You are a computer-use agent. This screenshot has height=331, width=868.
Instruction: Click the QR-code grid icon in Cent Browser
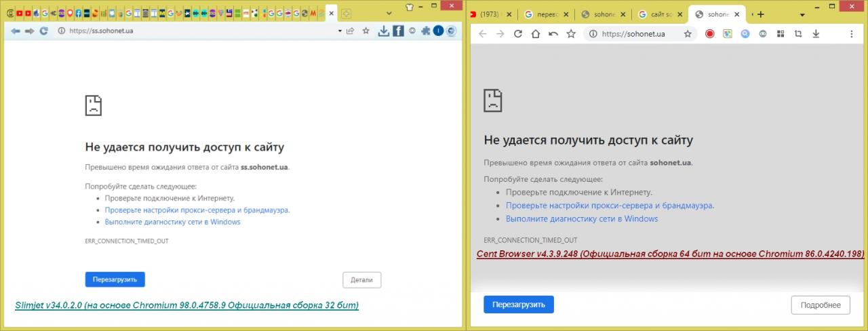[781, 34]
